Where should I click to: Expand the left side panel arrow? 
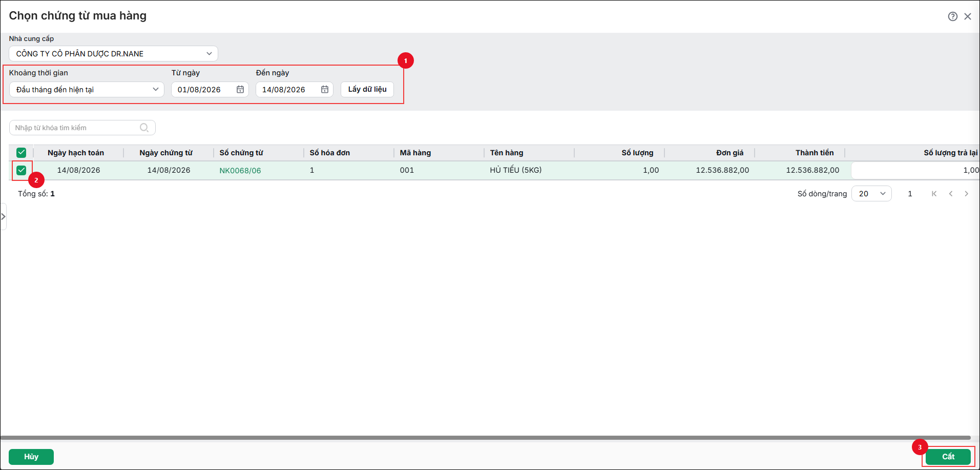click(3, 217)
